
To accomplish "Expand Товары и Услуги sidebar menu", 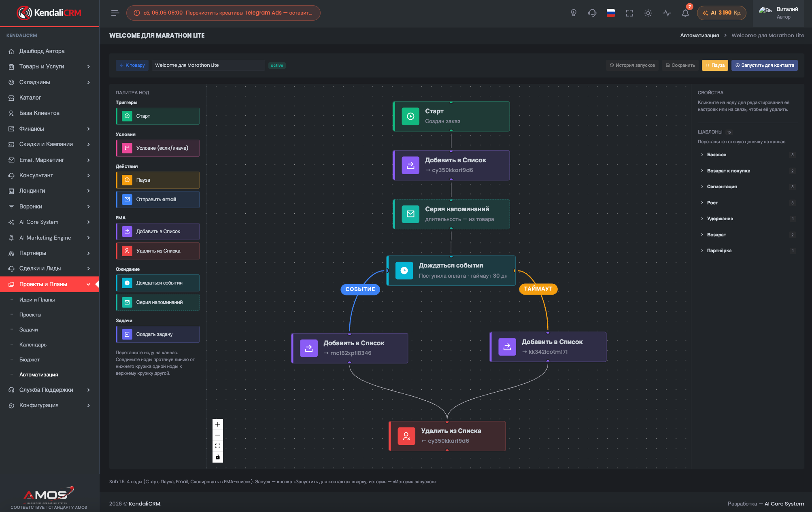I will click(x=49, y=66).
